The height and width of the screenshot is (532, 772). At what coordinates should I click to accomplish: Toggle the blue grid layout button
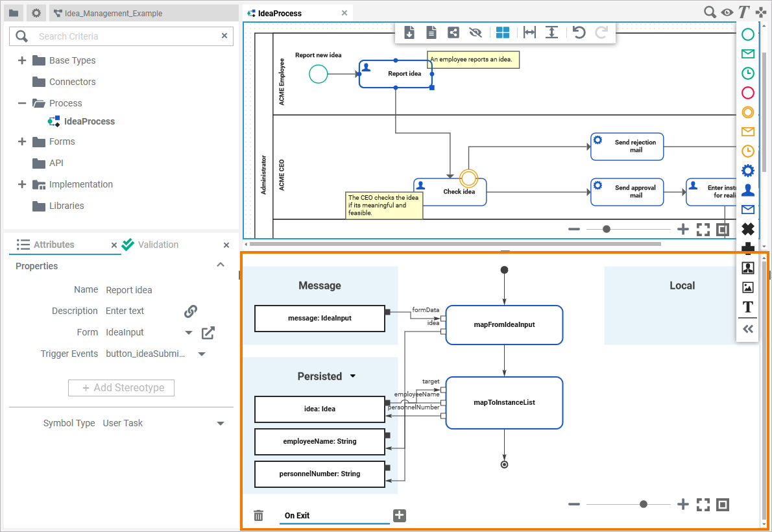point(503,32)
